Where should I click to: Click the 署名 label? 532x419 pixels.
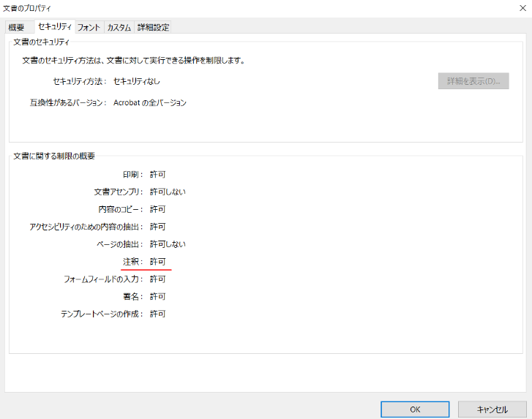(131, 297)
